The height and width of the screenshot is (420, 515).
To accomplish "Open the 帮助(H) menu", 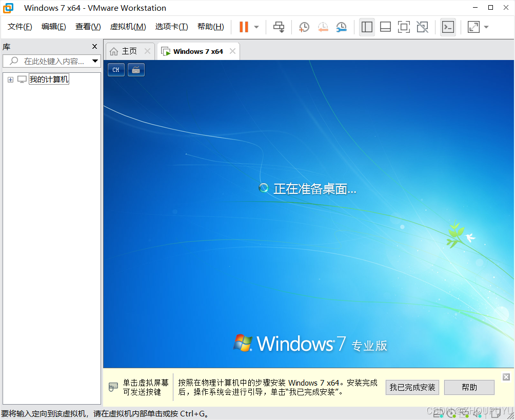I will 210,27.
